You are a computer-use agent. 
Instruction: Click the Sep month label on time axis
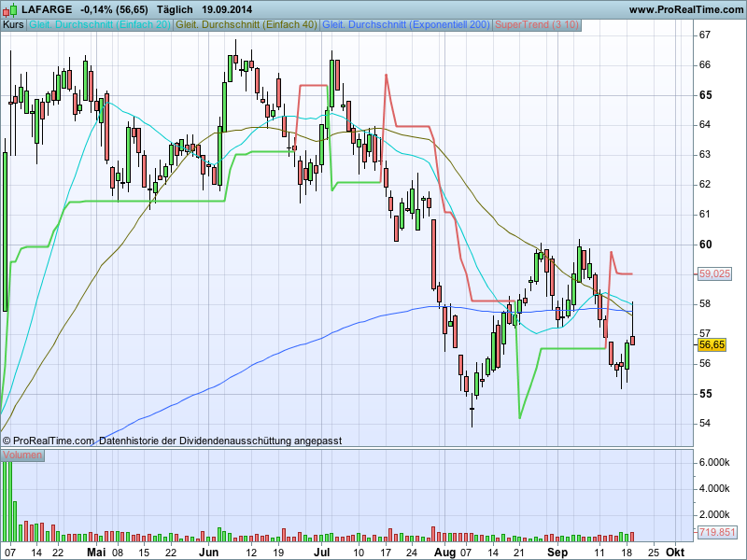pos(557,553)
